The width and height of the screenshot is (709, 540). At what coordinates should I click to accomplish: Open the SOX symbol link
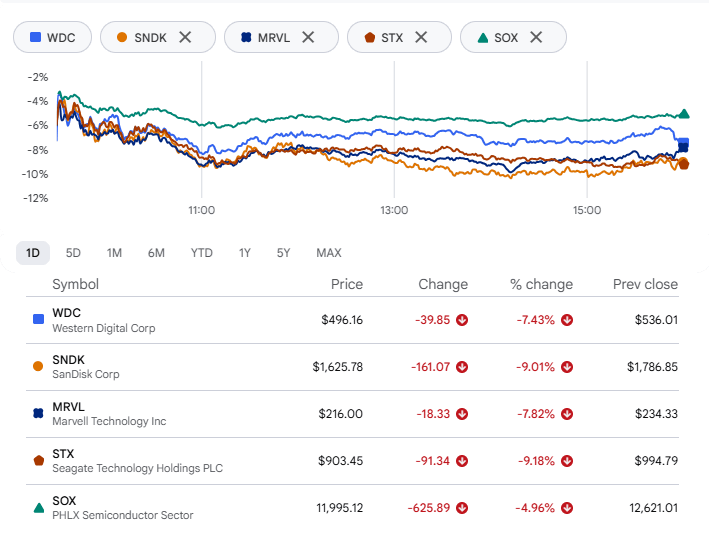click(x=64, y=501)
